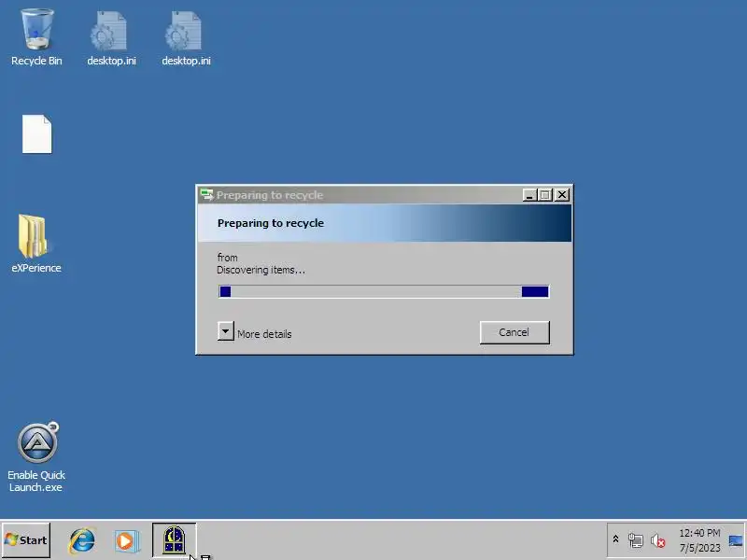
Task: Expand More details in recycle dialog
Action: pos(225,331)
